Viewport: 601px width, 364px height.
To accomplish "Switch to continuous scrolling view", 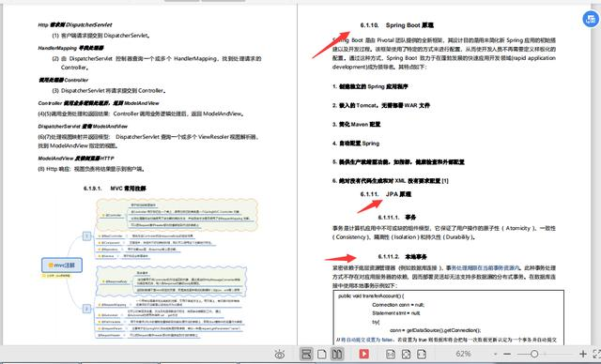I will point(306,354).
